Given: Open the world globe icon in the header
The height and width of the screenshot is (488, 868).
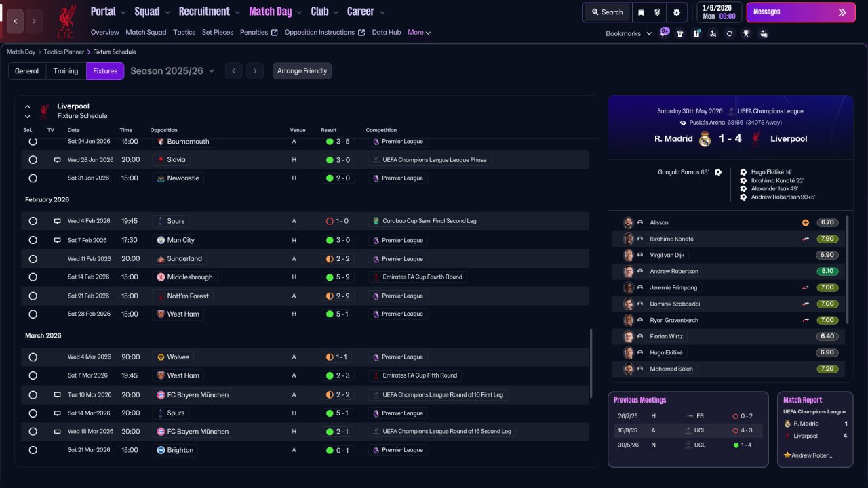Looking at the screenshot, I should (658, 12).
